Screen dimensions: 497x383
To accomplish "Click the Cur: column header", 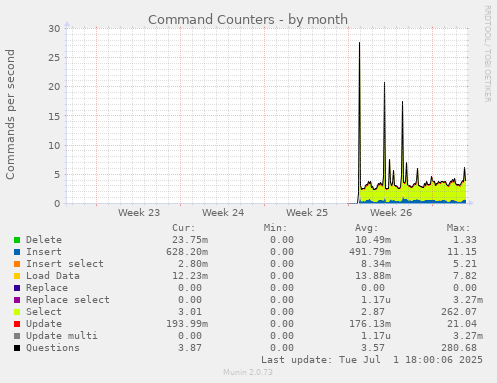I will (x=184, y=228).
